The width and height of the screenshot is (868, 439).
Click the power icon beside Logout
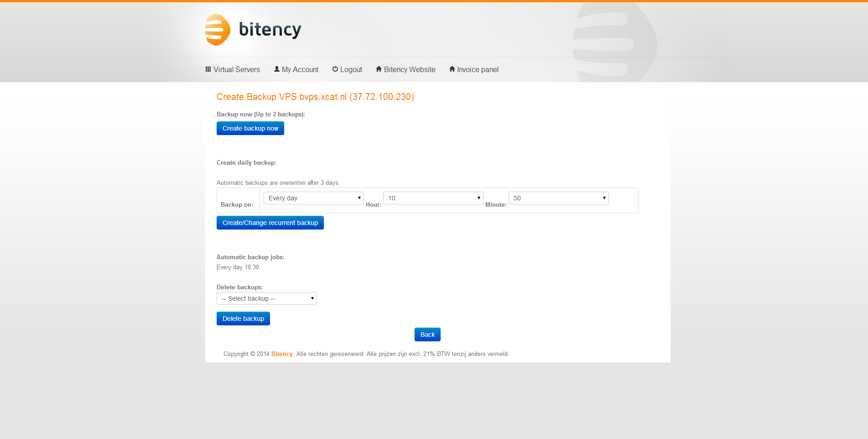pos(335,69)
